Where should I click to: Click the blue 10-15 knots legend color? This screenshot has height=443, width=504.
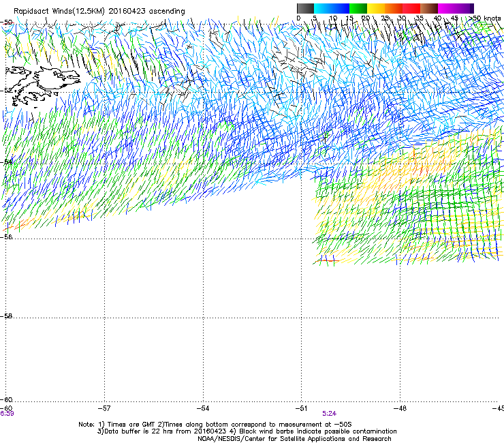(341, 8)
